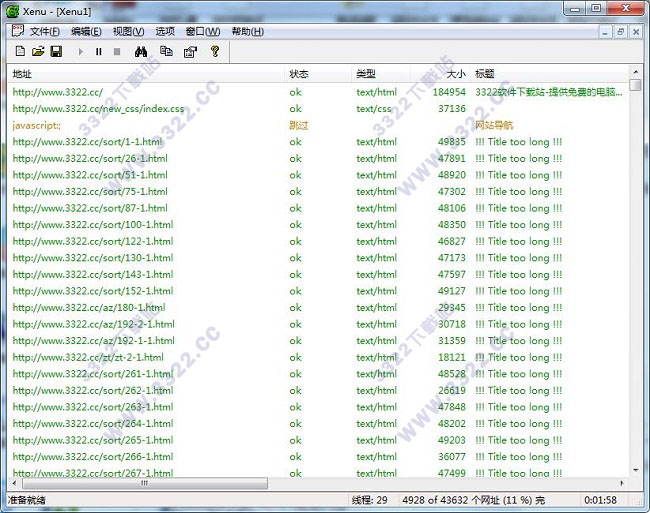Click the Open file folder icon

(x=38, y=51)
